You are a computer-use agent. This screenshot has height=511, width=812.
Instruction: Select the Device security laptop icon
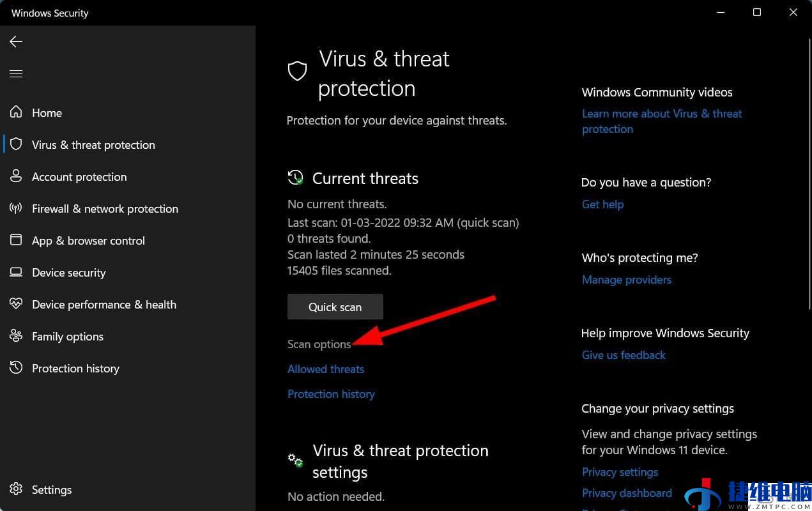click(16, 272)
